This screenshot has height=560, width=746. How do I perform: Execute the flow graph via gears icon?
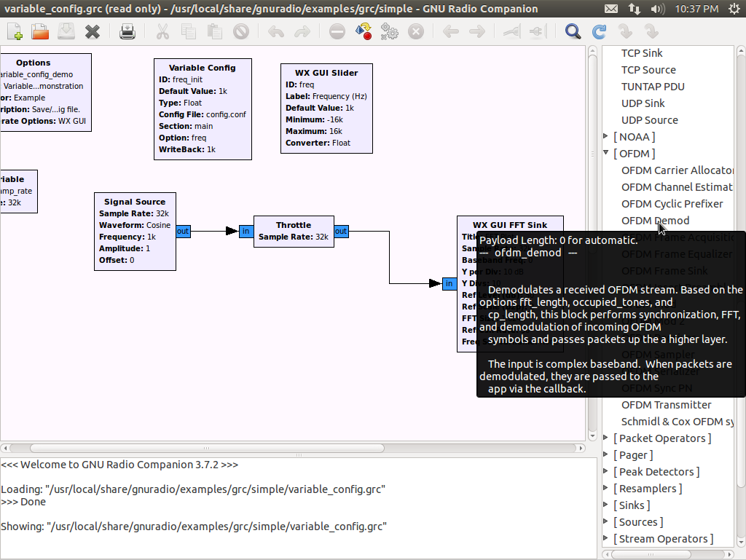(390, 32)
